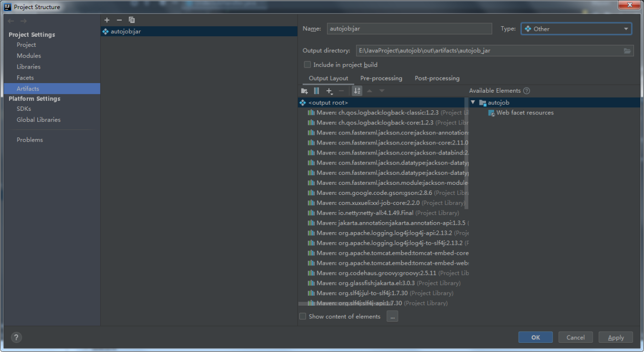
Task: Select Maven tomcat-embed-core row
Action: pos(383,253)
